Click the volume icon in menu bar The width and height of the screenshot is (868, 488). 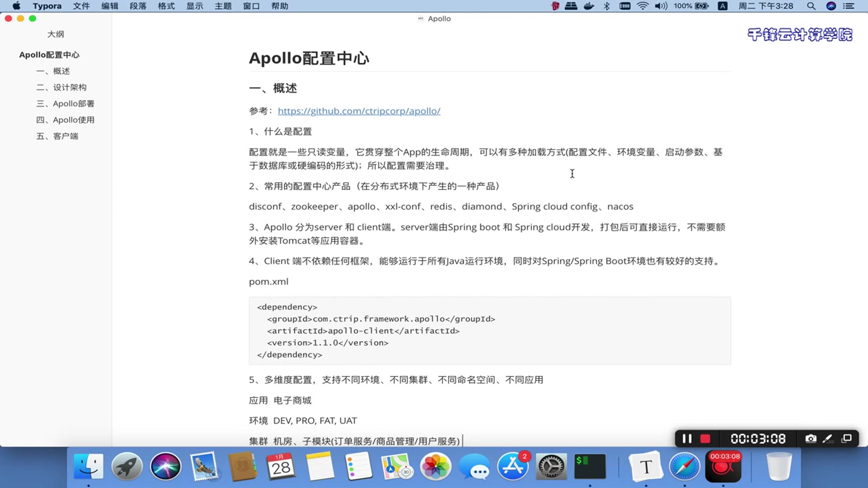tap(660, 6)
